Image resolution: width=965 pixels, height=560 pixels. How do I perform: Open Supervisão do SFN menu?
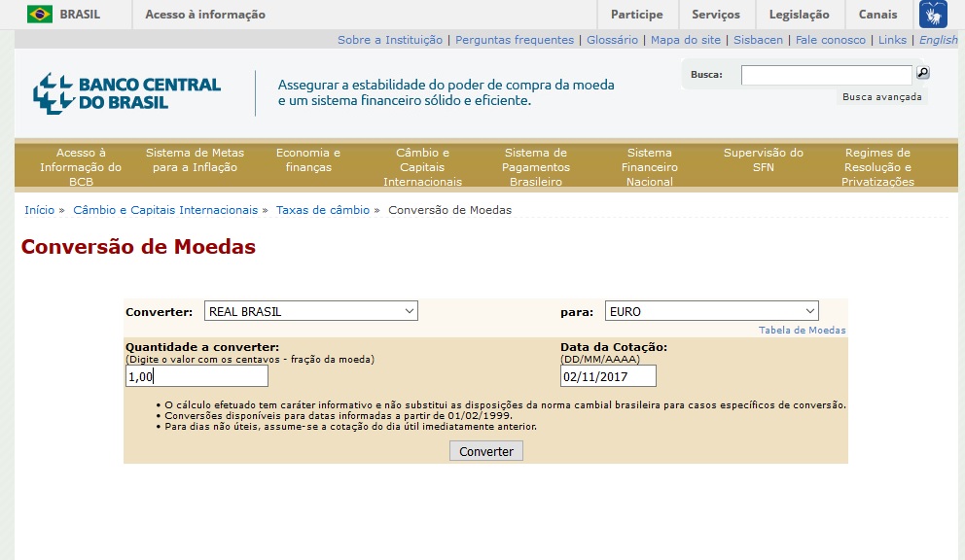pyautogui.click(x=763, y=160)
